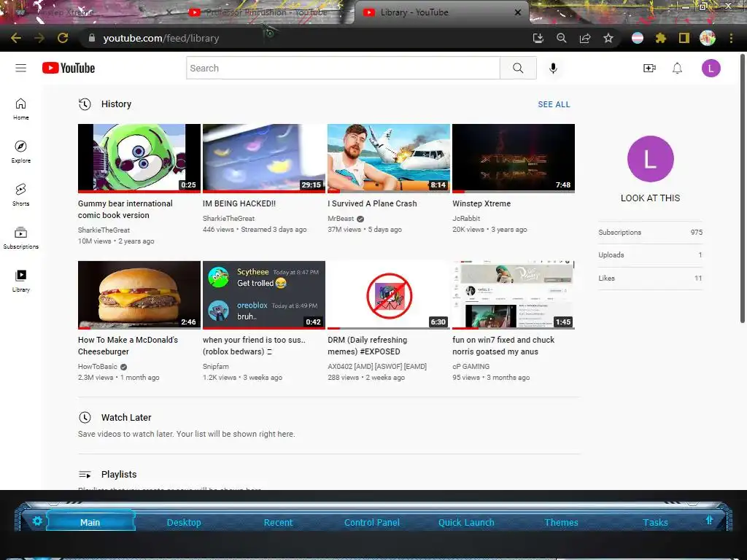Select the Control Panel tab in dock
Screen dimensions: 747x560
pos(372,522)
